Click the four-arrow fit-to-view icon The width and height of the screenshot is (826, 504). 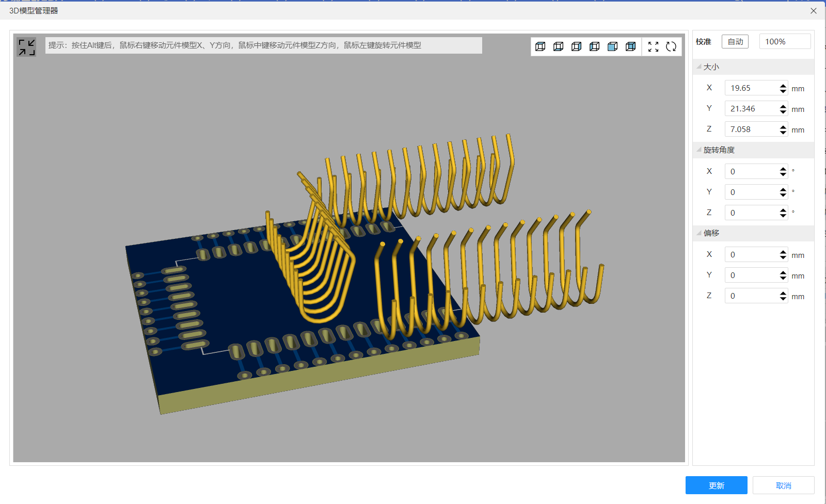[653, 46]
